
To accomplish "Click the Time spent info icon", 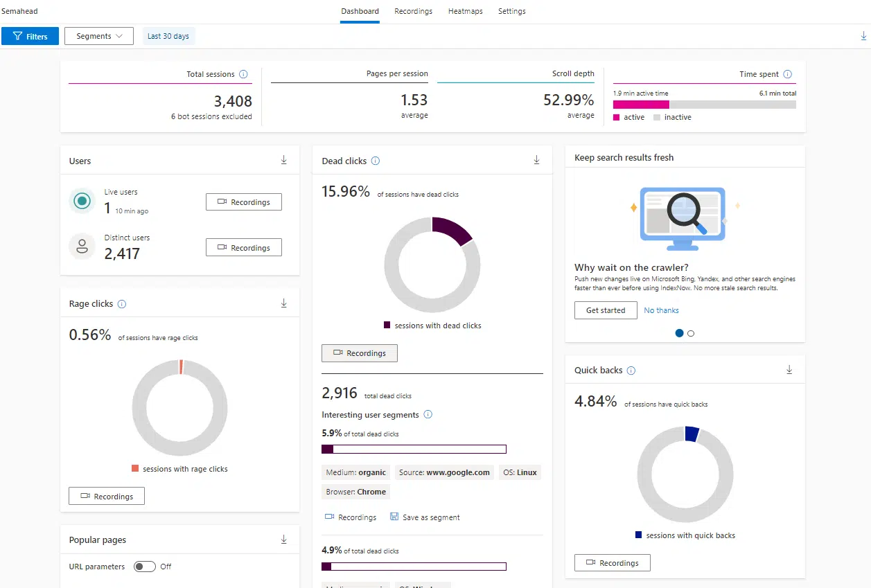I will 787,74.
